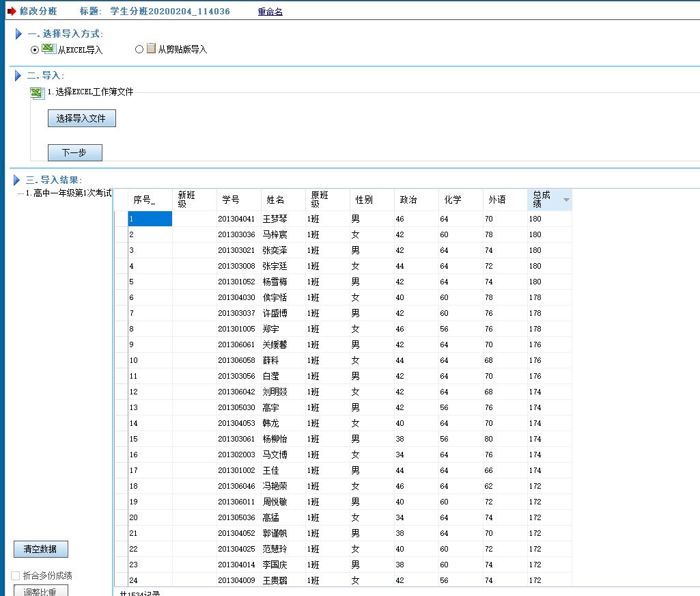Click the 清空数据 button
This screenshot has height=596, width=700.
(x=41, y=549)
